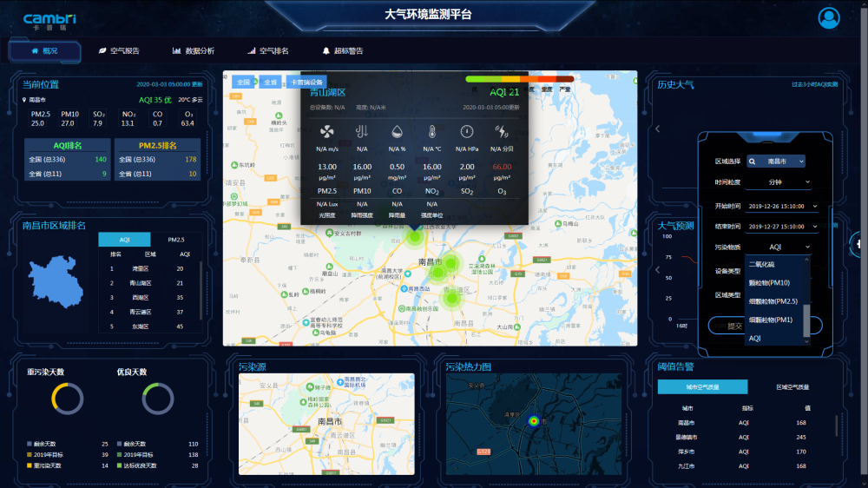Viewport: 868px width, 488px height.
Task: Click the 阈值告警 table scrollbar
Action: [836, 425]
